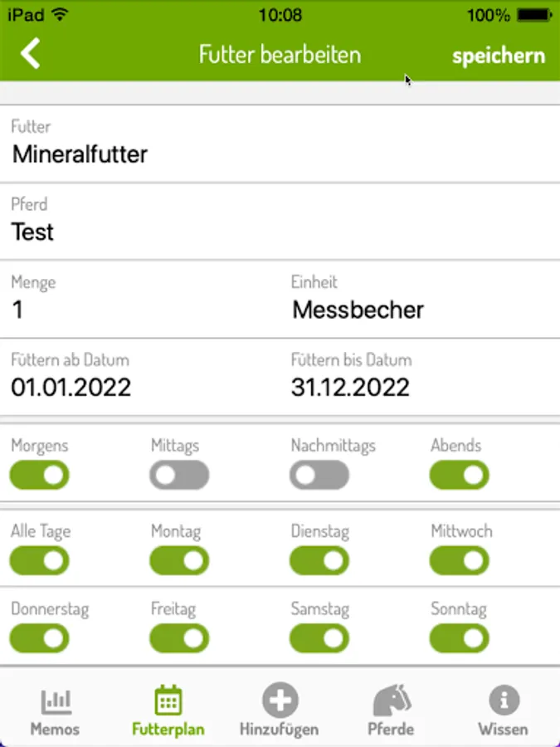Disable the Morgens feeding toggle
The image size is (560, 747).
pyautogui.click(x=40, y=475)
